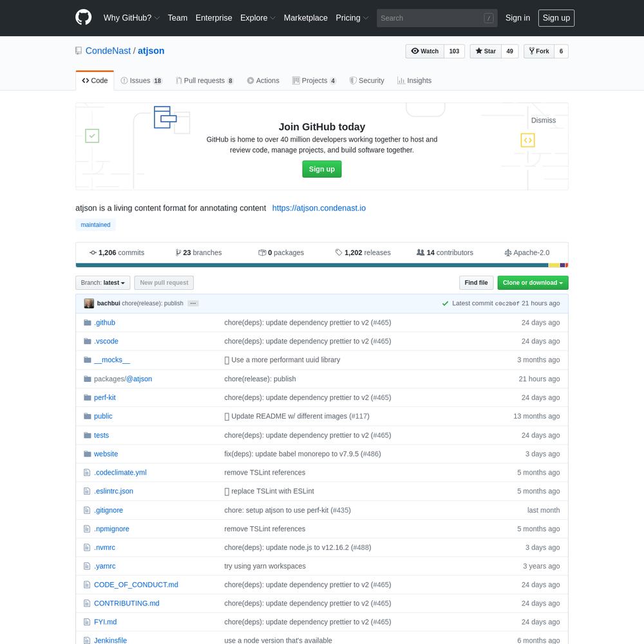Viewport: 644px width, 644px height.
Task: Fork the atjson repository
Action: (539, 51)
